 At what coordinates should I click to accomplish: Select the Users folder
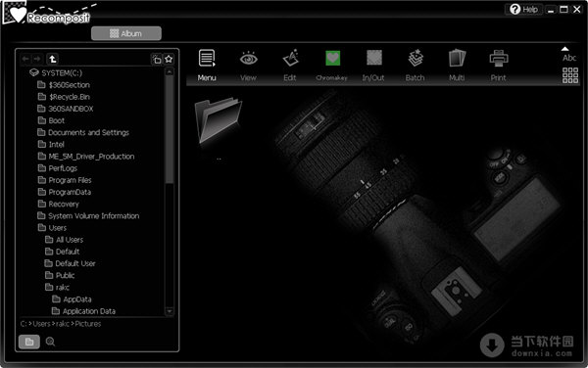(x=52, y=228)
